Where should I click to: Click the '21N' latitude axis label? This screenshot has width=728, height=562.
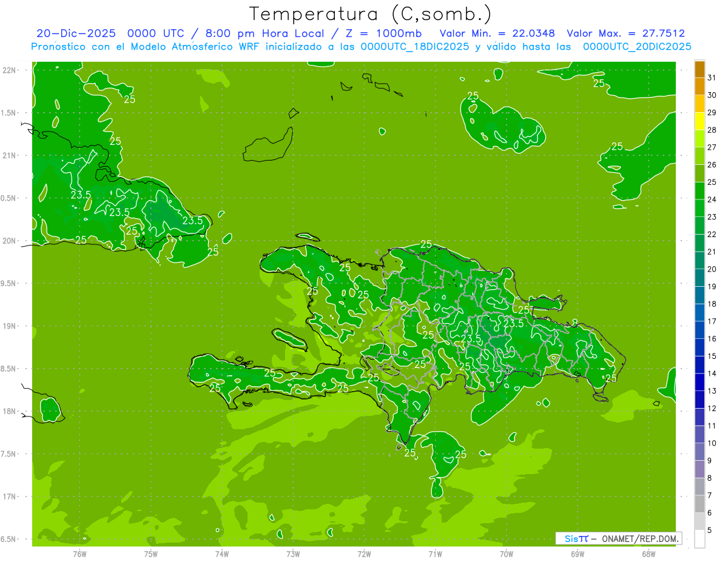point(10,156)
